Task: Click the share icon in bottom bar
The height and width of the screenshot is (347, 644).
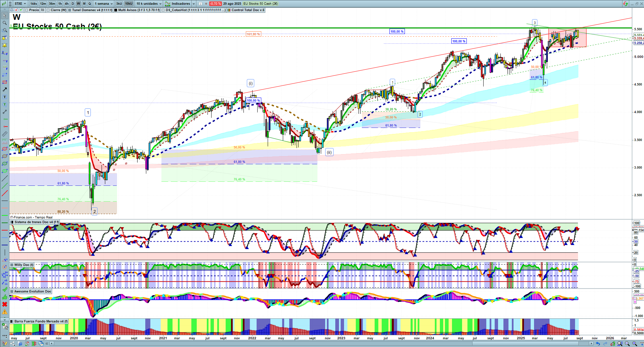Action: pyautogui.click(x=13, y=344)
